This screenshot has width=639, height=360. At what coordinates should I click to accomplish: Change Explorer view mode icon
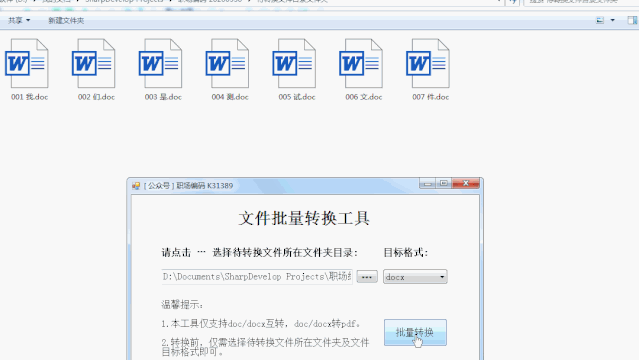tap(600, 20)
